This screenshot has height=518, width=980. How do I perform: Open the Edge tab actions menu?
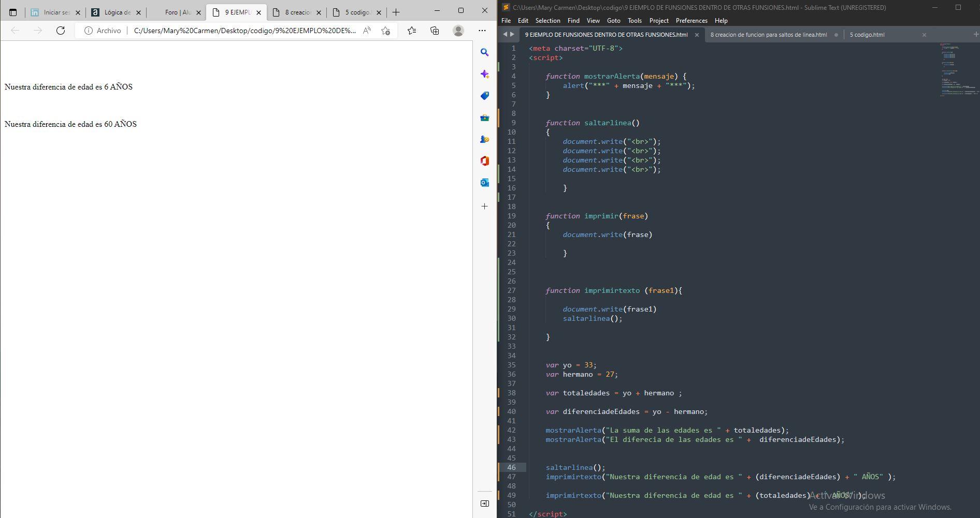tap(13, 12)
